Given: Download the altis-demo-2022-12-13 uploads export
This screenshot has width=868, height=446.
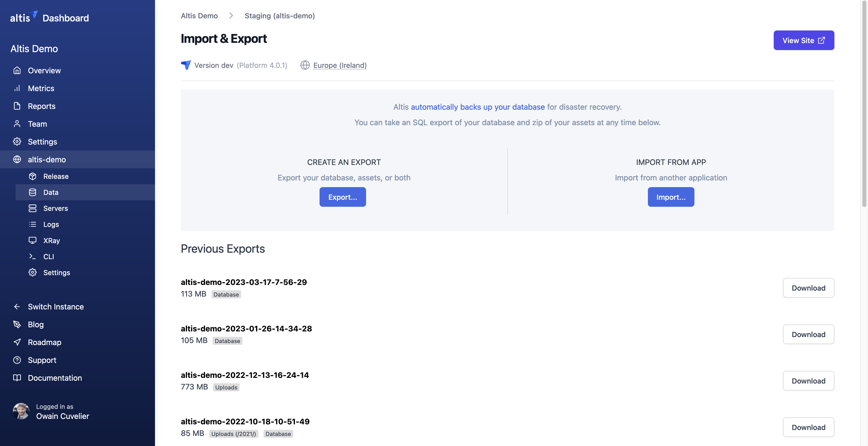Looking at the screenshot, I should (808, 381).
